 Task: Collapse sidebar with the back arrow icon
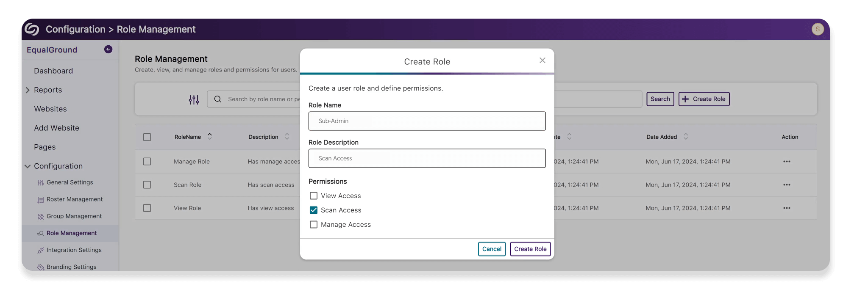coord(108,50)
